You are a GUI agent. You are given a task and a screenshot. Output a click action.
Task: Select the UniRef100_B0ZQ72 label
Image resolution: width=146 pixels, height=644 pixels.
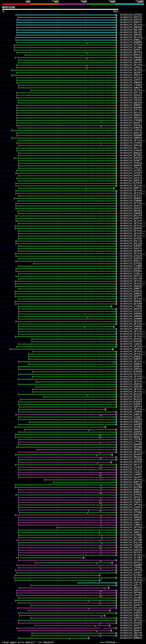[x=131, y=397]
